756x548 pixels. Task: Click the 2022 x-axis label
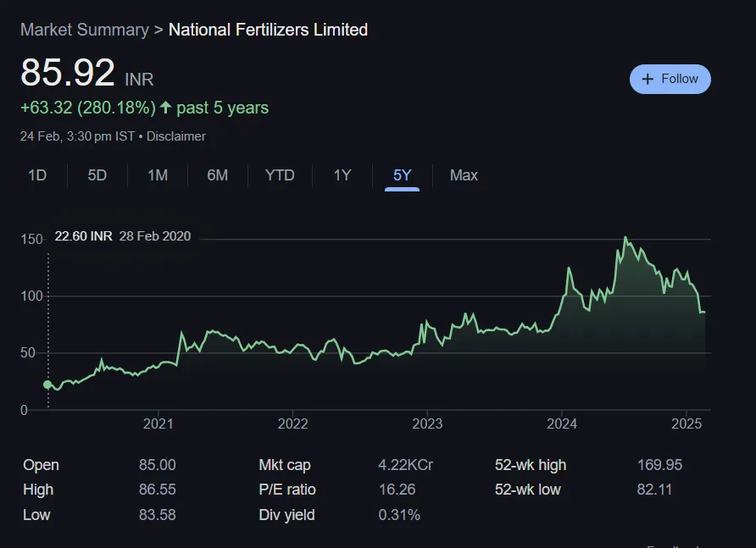292,423
